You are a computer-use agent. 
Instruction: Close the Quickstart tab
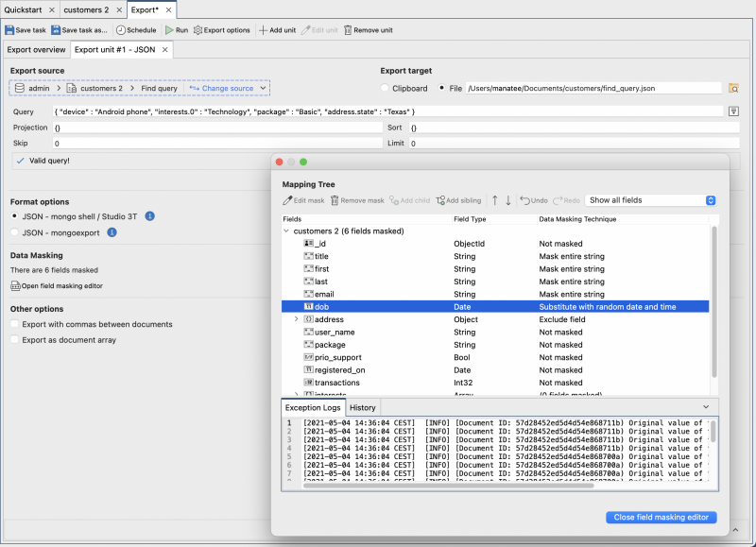click(52, 9)
